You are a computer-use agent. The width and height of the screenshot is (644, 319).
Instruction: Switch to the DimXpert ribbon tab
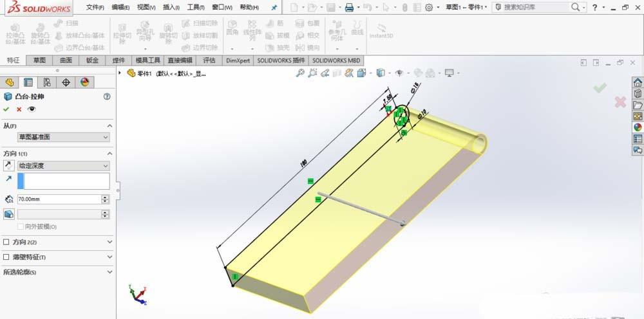[238, 60]
